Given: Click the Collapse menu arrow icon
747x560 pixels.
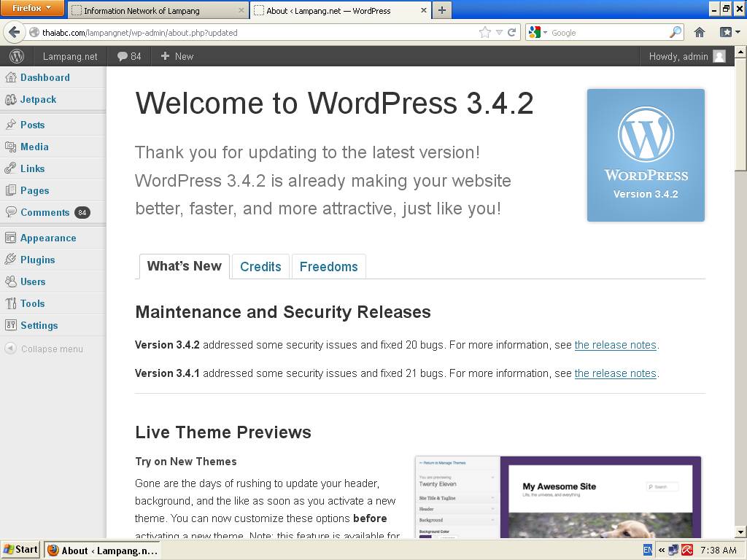Looking at the screenshot, I should point(10,349).
